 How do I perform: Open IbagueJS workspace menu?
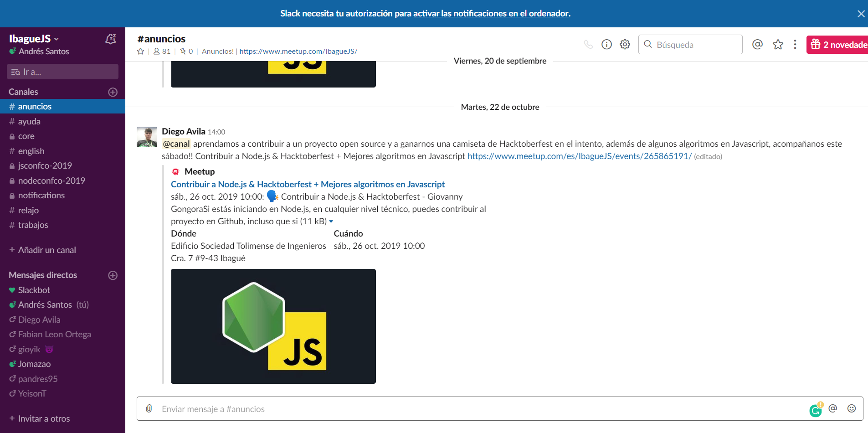(34, 39)
